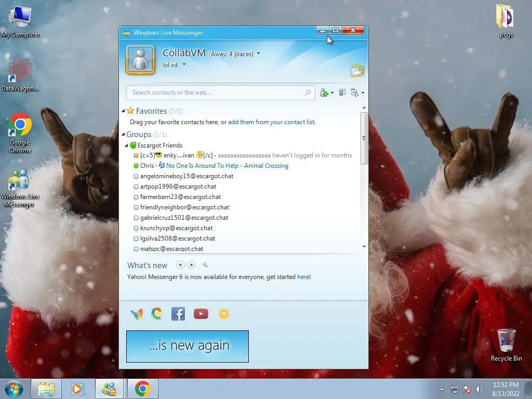Viewport: 532px width, 399px height.
Task: Expand the personal message dropdown by lol xd
Action: coord(184,64)
